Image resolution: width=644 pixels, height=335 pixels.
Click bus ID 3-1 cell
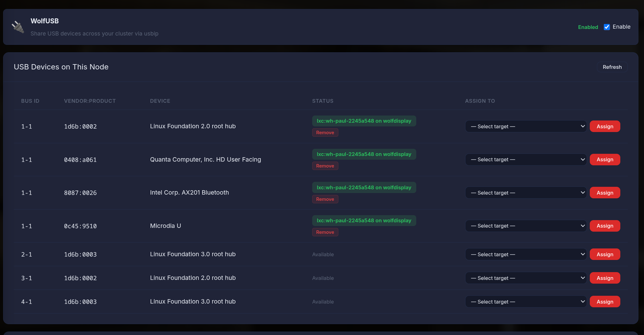[26, 278]
